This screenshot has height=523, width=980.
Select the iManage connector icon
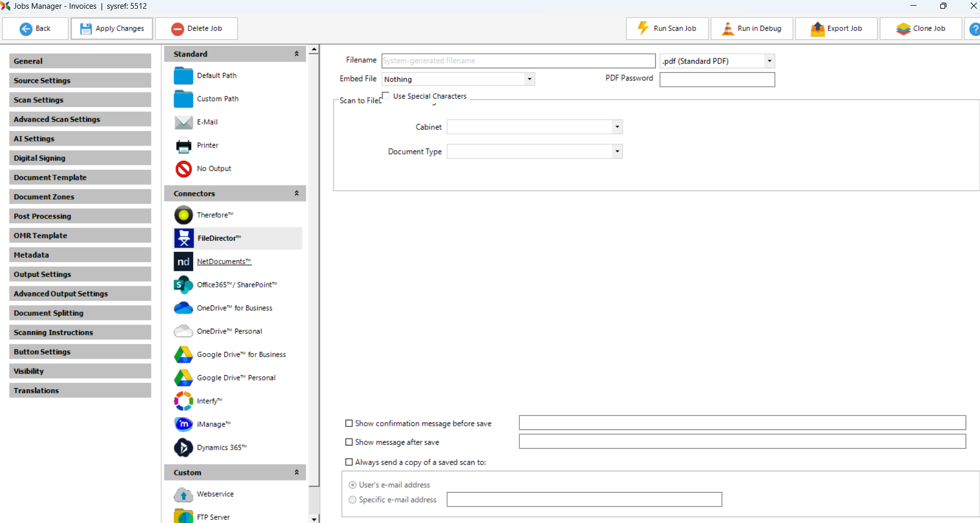click(x=183, y=424)
